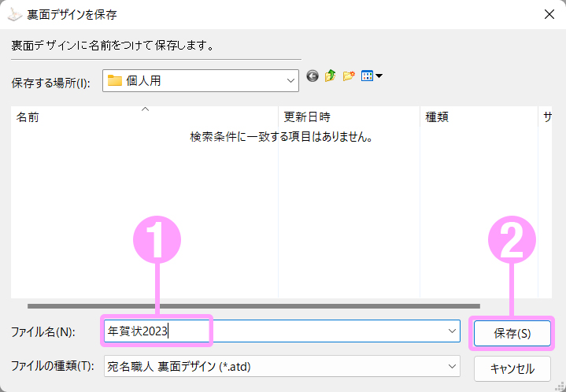Click the Back navigation arrow icon
Image resolution: width=566 pixels, height=392 pixels.
point(313,76)
